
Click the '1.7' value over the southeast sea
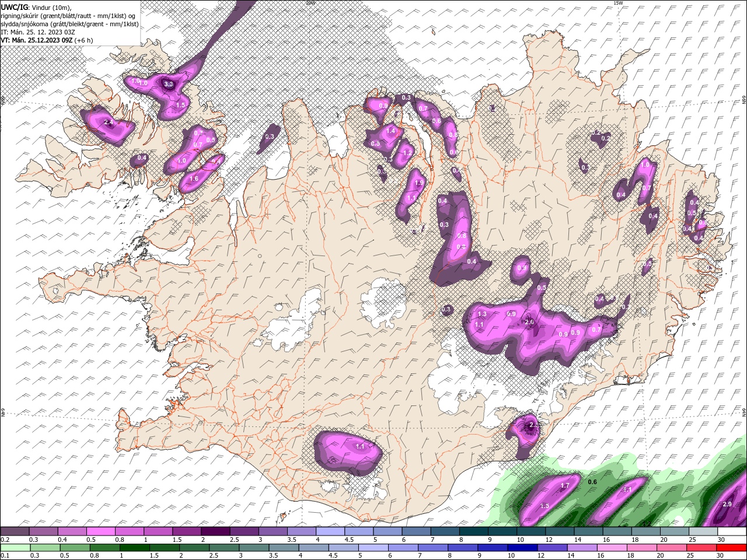(564, 485)
